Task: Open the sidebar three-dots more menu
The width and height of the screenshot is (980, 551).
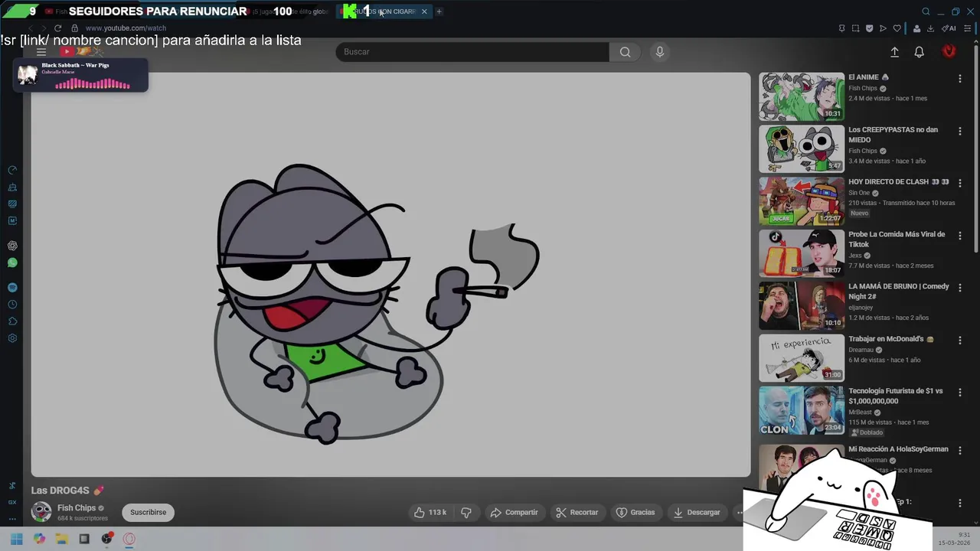Action: click(12, 519)
